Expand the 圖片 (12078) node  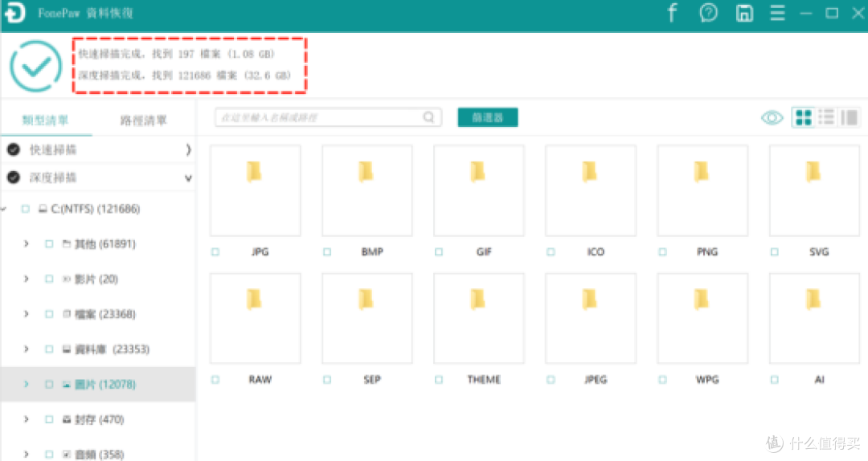(x=26, y=384)
